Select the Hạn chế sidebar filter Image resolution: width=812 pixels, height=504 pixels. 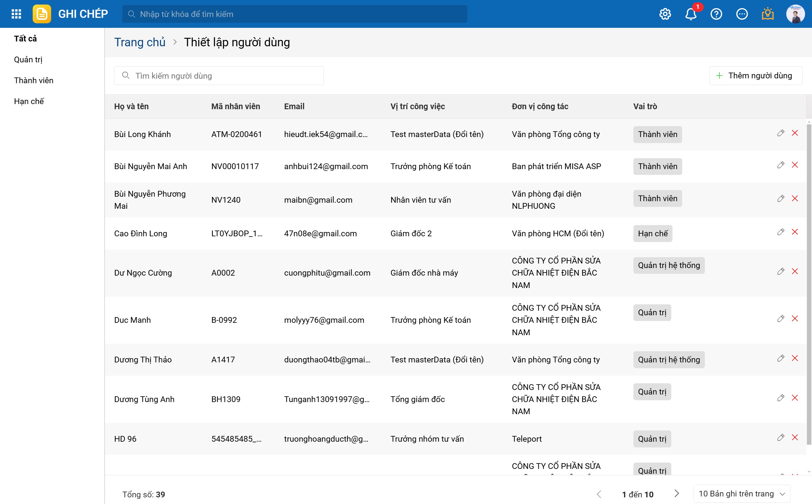click(29, 101)
